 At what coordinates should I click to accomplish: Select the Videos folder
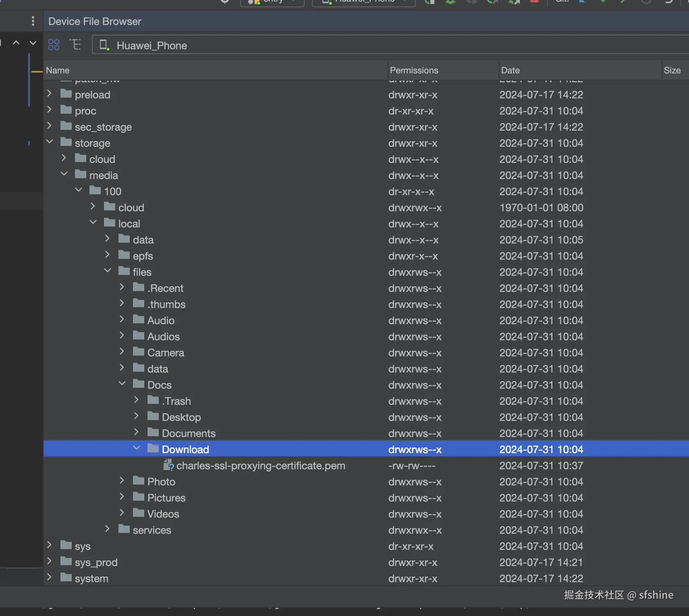tap(163, 514)
